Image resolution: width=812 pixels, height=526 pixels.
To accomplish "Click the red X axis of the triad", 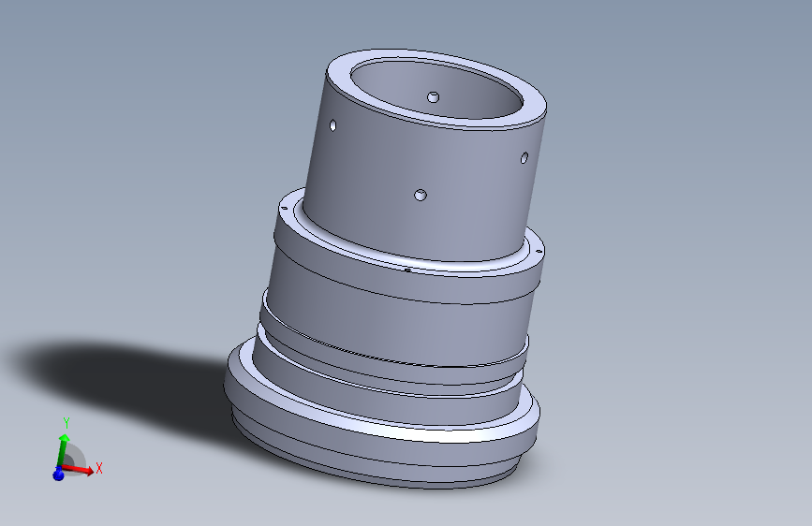I will (79, 470).
